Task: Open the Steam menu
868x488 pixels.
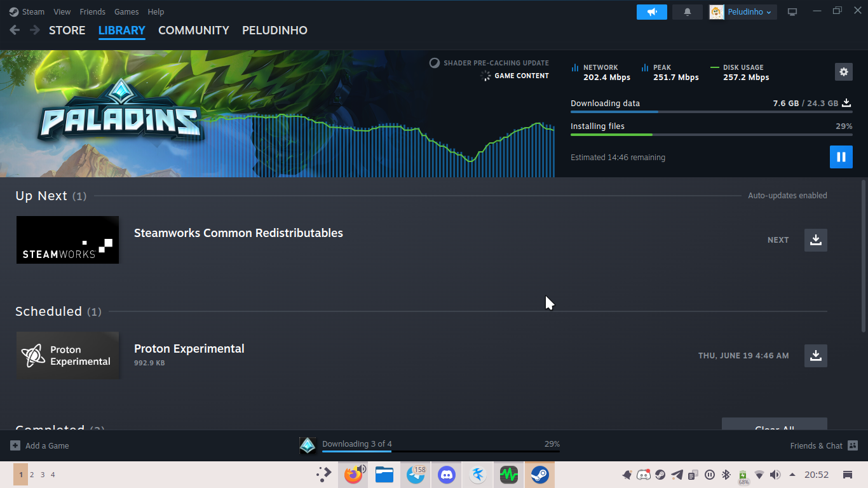Action: (x=27, y=11)
